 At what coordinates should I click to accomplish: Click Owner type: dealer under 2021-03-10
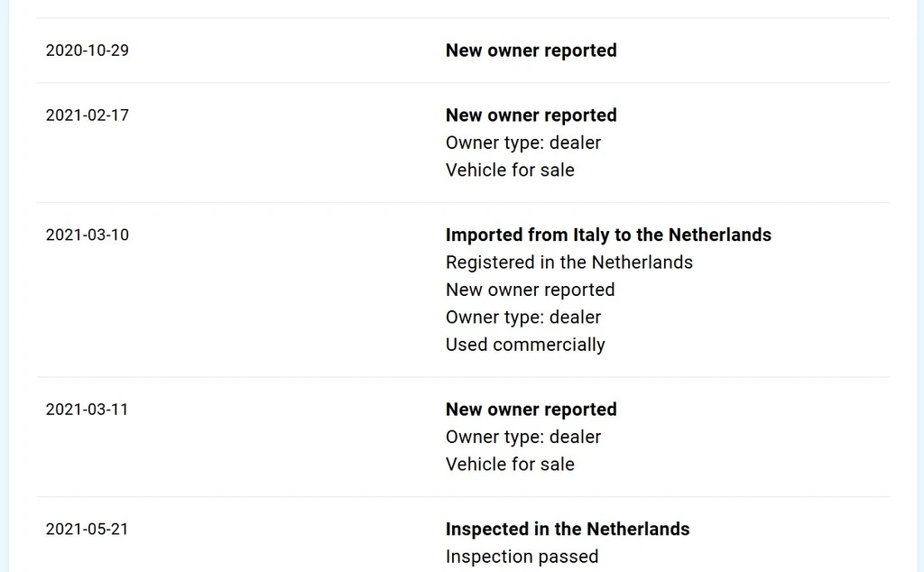523,318
